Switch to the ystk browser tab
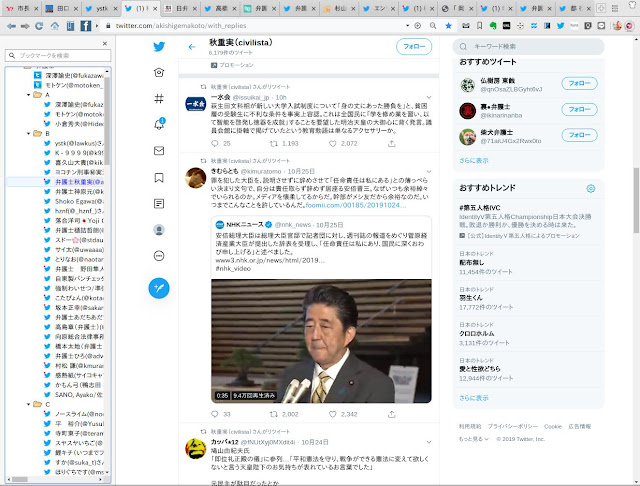Image resolution: width=640 pixels, height=486 pixels. tap(102, 8)
